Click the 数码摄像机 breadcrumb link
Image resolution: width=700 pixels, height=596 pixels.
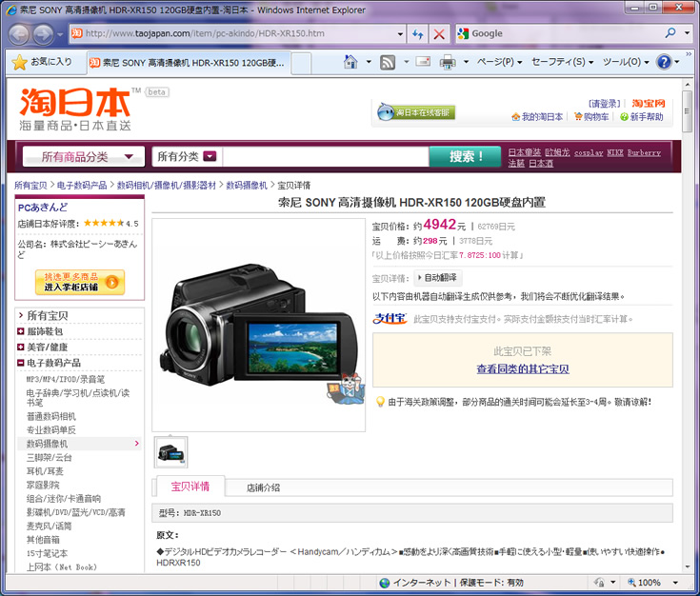[247, 185]
